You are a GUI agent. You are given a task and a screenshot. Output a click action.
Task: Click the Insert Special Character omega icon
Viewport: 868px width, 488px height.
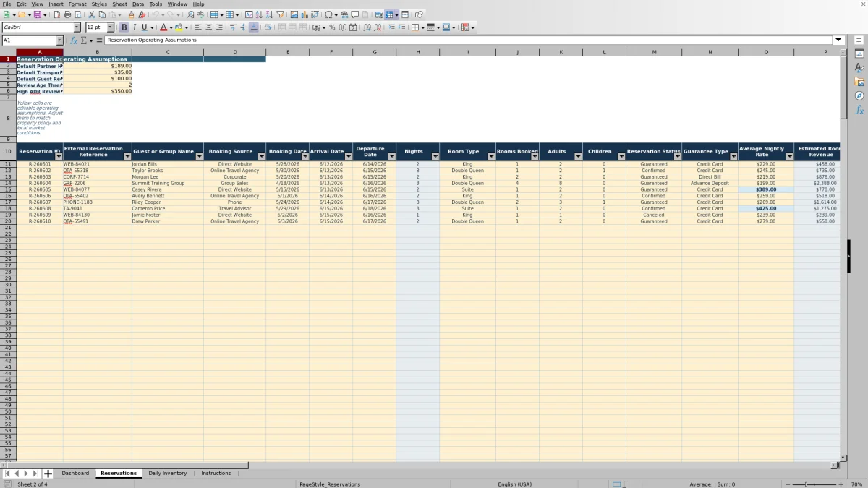click(x=329, y=14)
